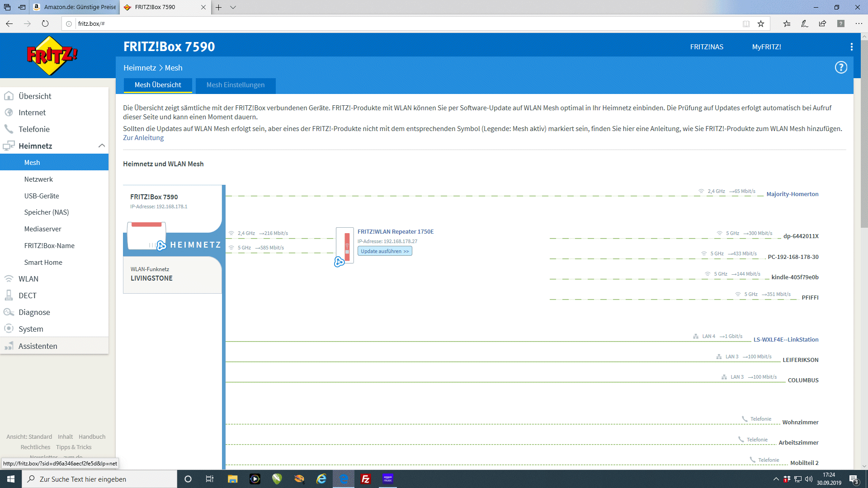The width and height of the screenshot is (868, 488).
Task: Open the FRITZ!NAS link
Action: point(707,47)
